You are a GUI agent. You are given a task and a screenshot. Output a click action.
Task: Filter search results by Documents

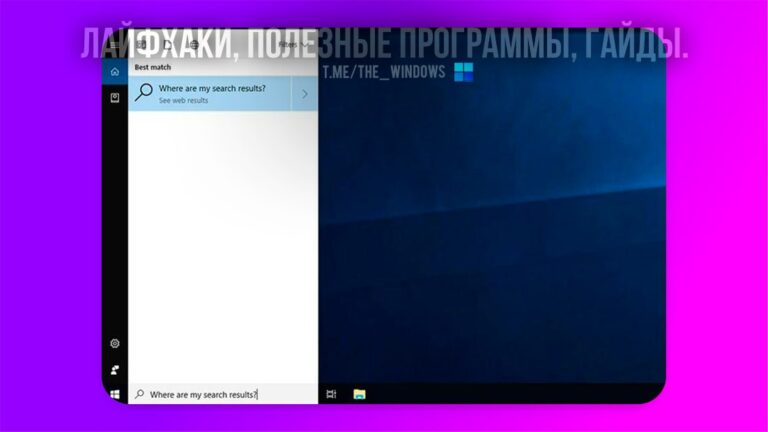coord(168,45)
